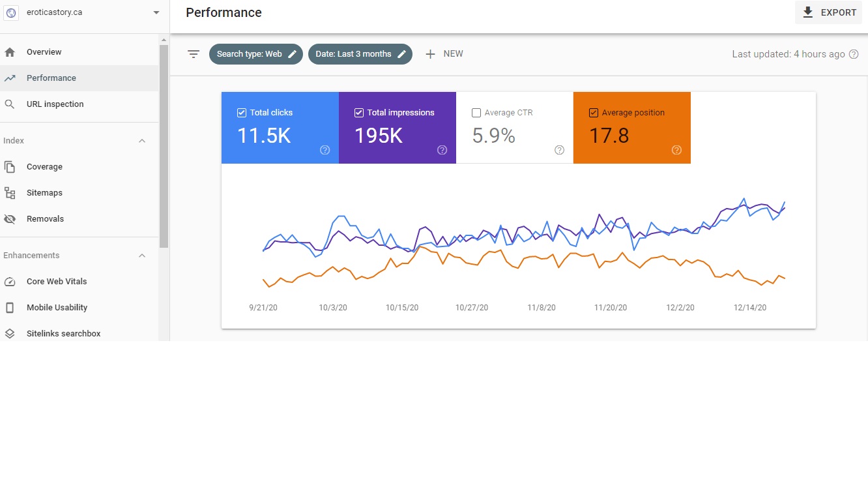
Task: Click the 195K total impressions value
Action: [379, 136]
